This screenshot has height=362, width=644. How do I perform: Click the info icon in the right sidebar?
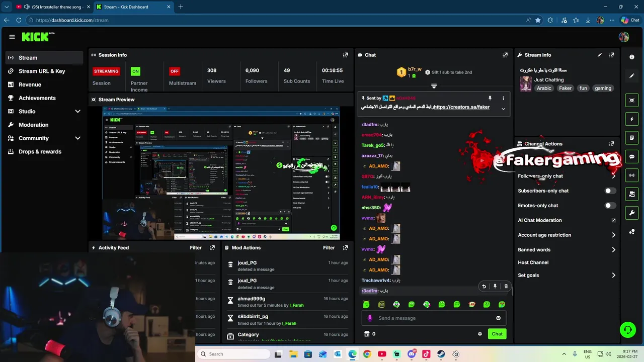632,57
